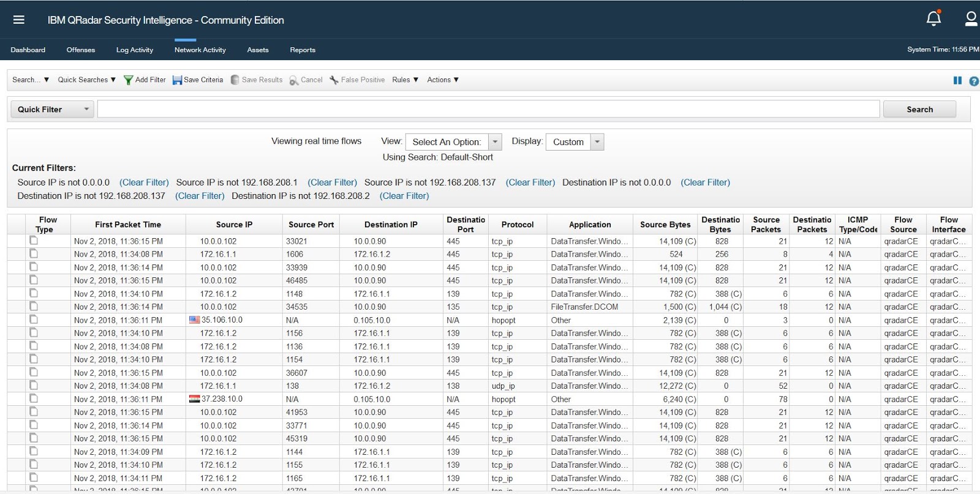Open the Actions dropdown menu
This screenshot has width=980, height=494.
(x=443, y=80)
